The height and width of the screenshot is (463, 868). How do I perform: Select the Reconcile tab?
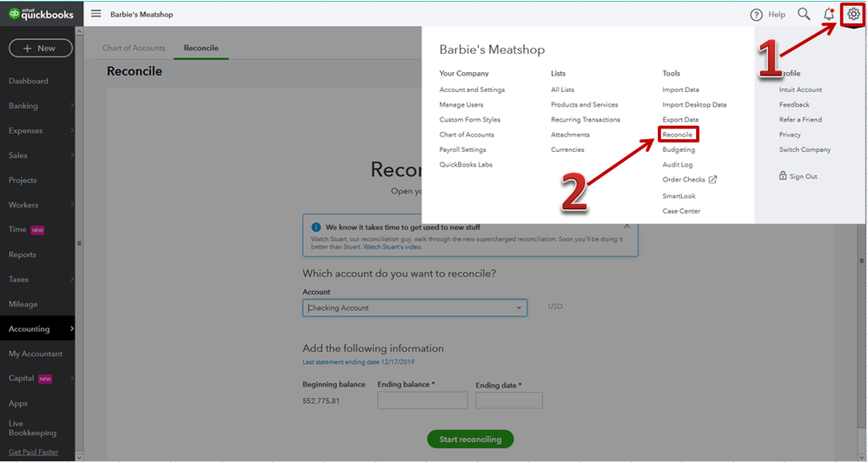pyautogui.click(x=201, y=48)
